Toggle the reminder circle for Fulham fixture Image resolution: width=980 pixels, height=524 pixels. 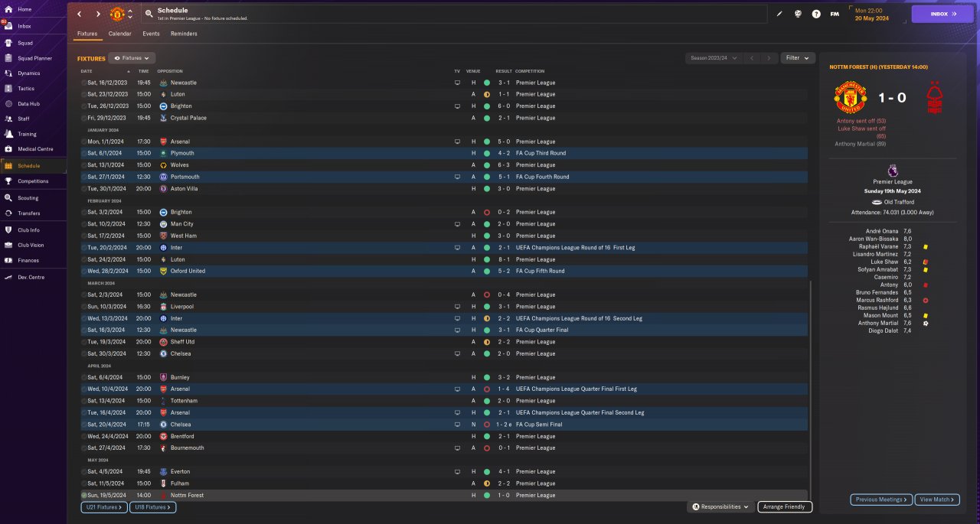click(84, 483)
